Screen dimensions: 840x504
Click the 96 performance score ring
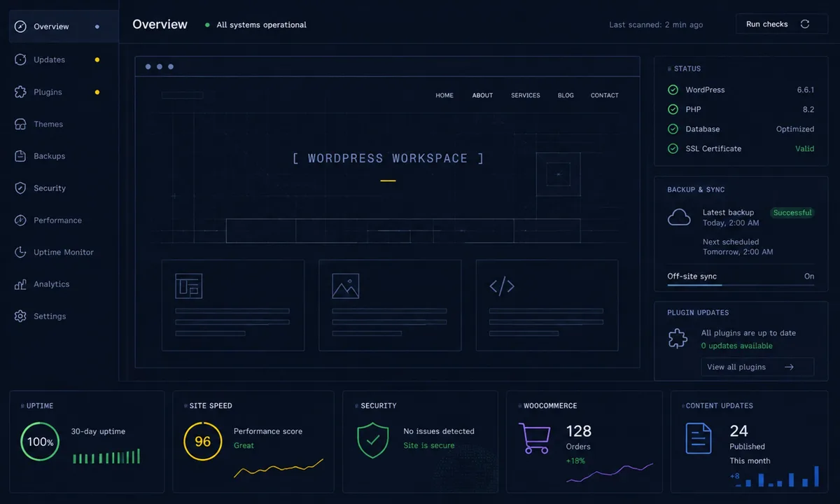(x=202, y=442)
